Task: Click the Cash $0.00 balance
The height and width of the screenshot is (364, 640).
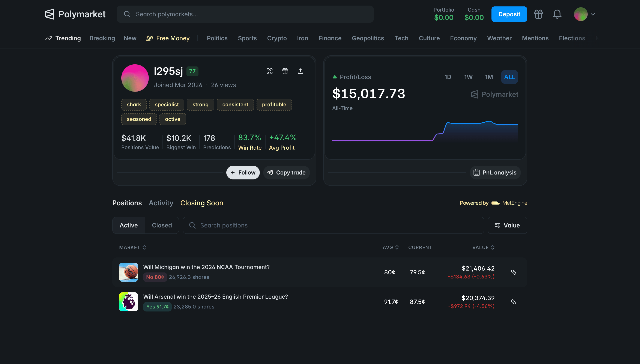Action: 474,14
